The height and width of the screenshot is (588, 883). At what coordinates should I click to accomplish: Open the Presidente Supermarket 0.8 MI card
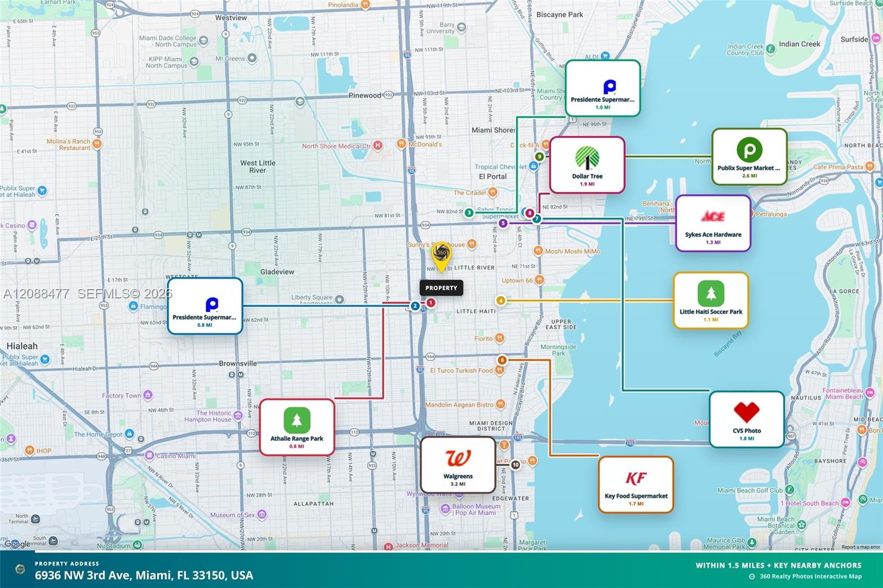click(205, 306)
